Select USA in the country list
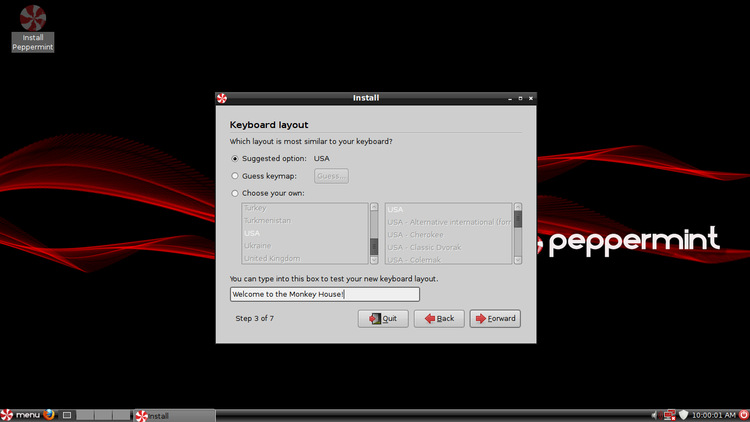This screenshot has width=750, height=422. pos(305,233)
